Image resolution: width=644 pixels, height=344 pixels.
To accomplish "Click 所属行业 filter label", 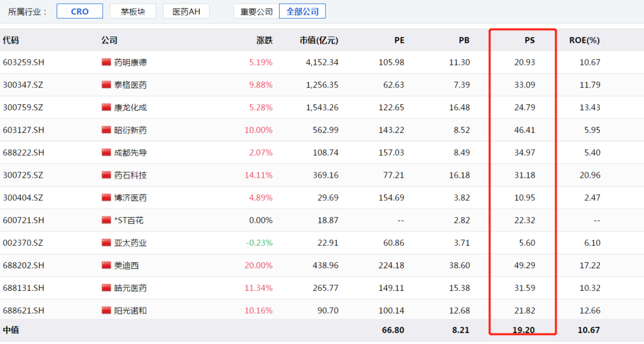I will [x=27, y=12].
